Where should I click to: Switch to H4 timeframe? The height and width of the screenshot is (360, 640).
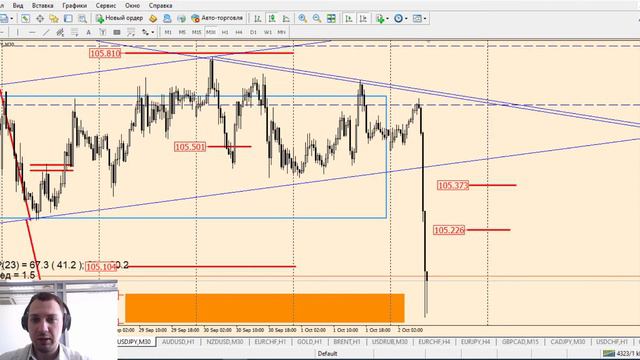tap(239, 32)
